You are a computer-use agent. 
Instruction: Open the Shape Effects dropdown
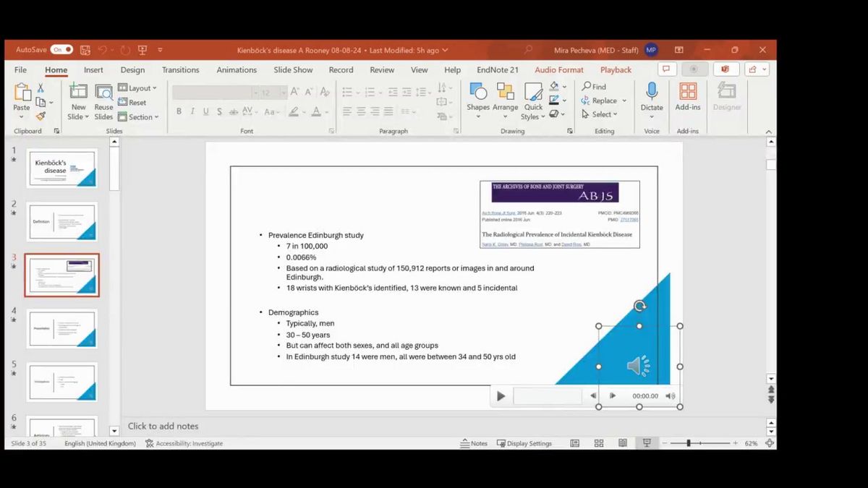coord(557,114)
